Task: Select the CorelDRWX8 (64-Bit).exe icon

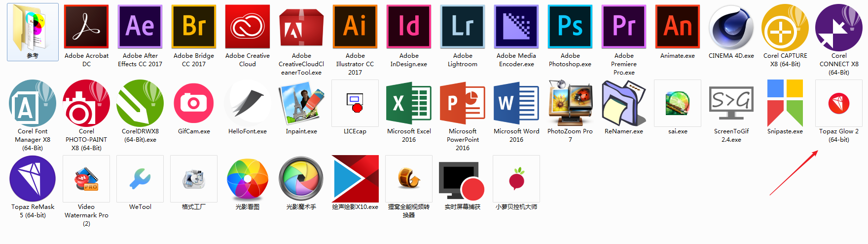Action: click(x=140, y=103)
